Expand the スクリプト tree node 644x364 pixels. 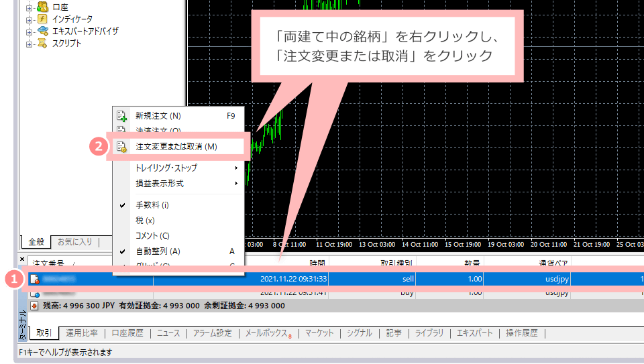(x=29, y=43)
